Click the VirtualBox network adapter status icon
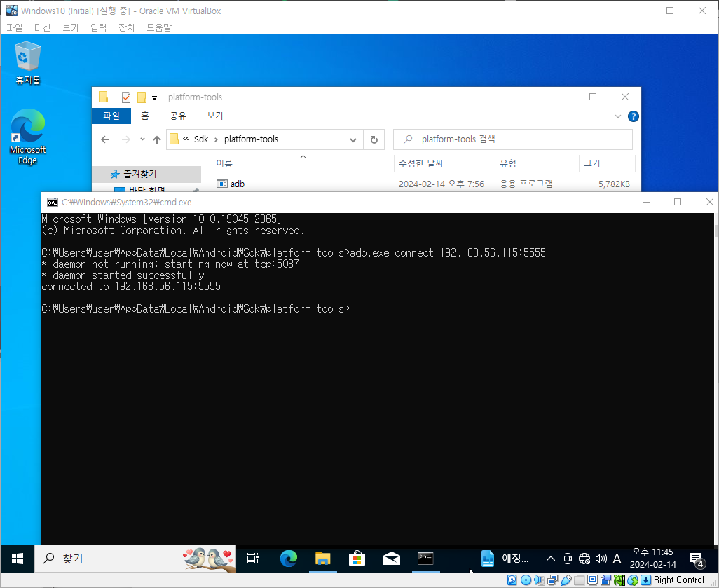719x588 pixels. coord(552,580)
